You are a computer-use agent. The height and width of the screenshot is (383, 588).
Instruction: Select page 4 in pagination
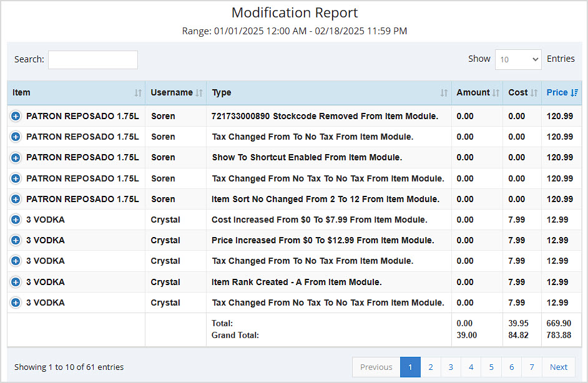[471, 367]
